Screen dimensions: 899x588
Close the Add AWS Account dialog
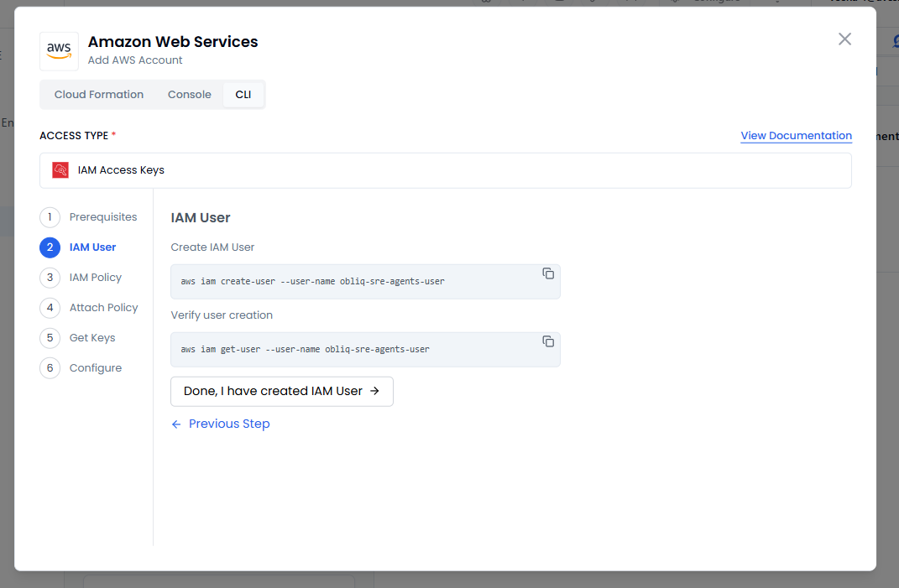[844, 39]
